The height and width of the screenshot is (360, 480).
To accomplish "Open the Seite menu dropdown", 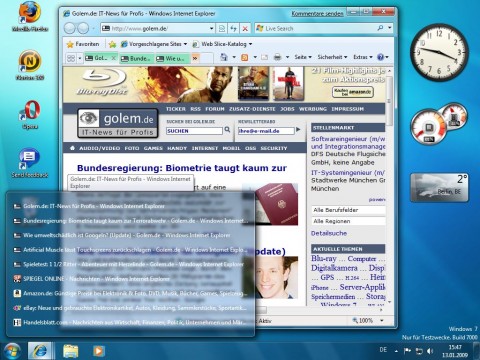I will [303, 57].
